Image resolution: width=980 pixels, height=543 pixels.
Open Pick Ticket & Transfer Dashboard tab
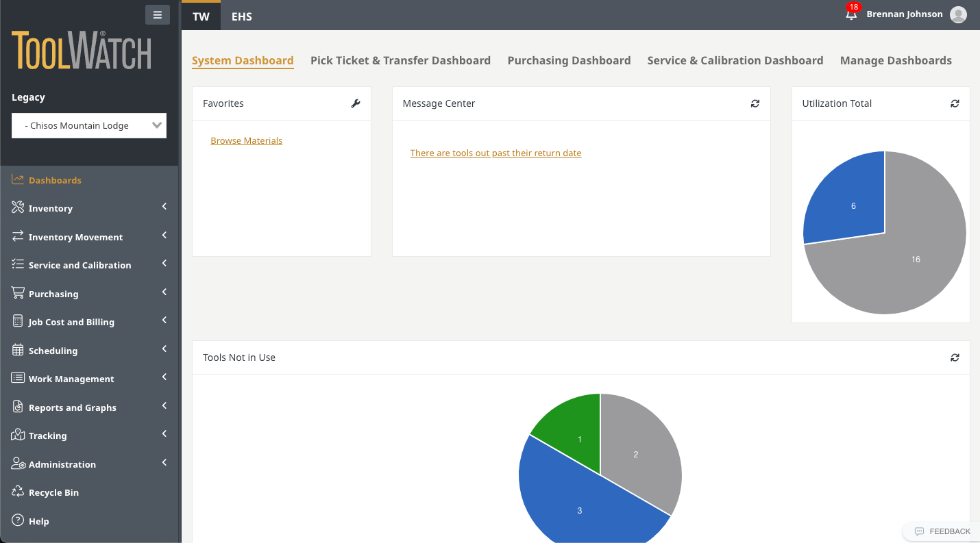click(x=400, y=60)
